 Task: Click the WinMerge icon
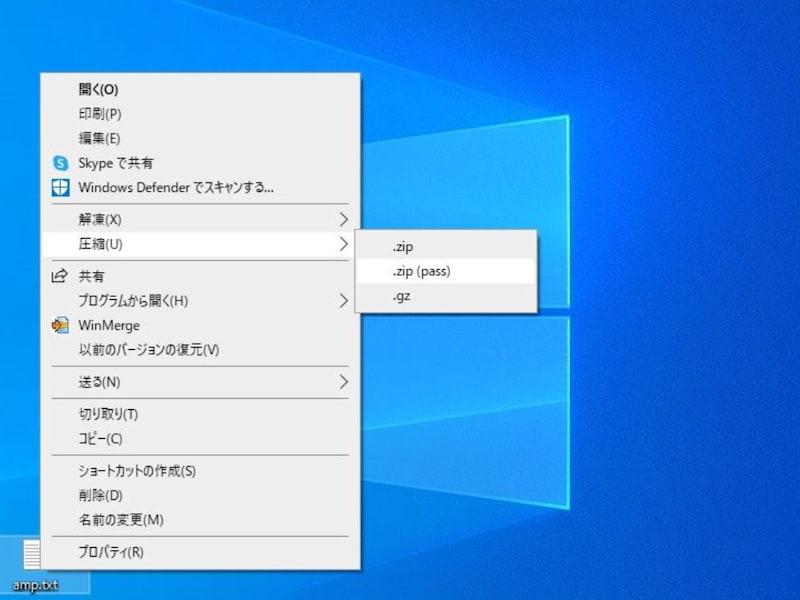[x=60, y=326]
